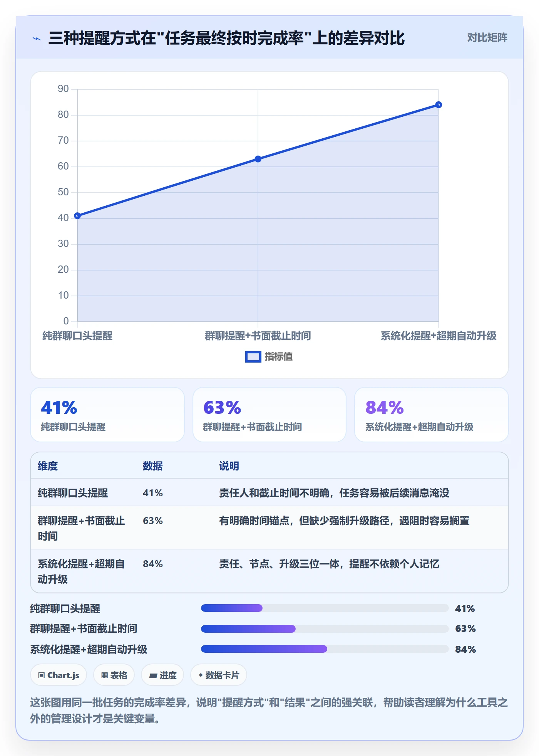Click the y-axis value 90
Image resolution: width=539 pixels, height=756 pixels.
pos(63,89)
